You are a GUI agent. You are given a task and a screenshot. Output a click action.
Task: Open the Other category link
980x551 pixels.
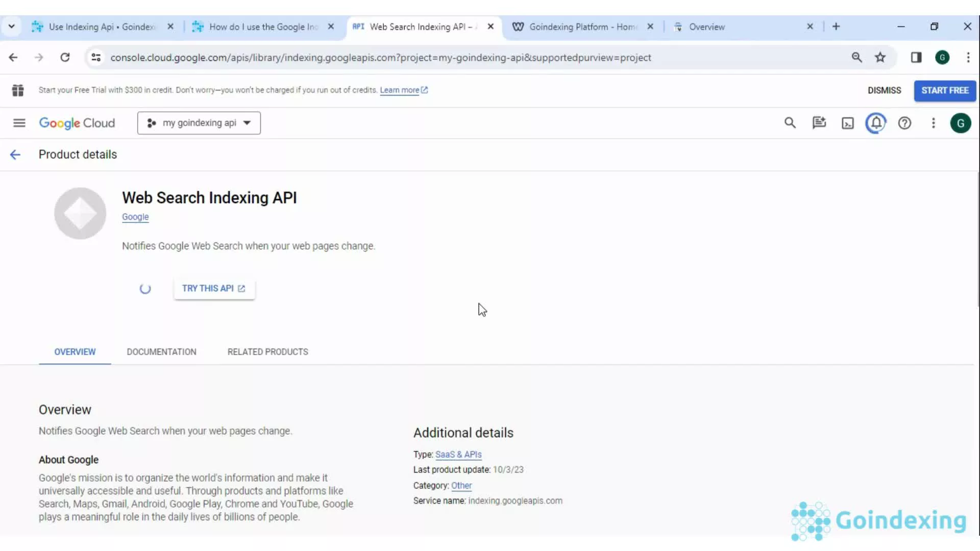click(x=461, y=486)
